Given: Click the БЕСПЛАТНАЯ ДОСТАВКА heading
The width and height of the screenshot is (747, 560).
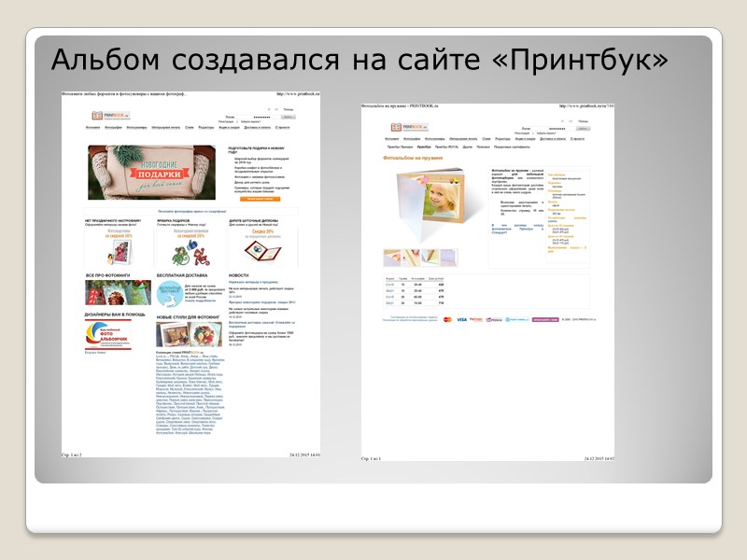Looking at the screenshot, I should coord(182,275).
